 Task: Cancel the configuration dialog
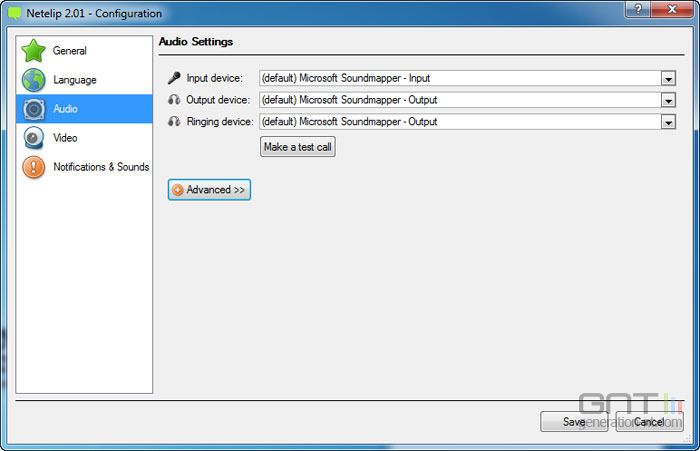pyautogui.click(x=649, y=422)
